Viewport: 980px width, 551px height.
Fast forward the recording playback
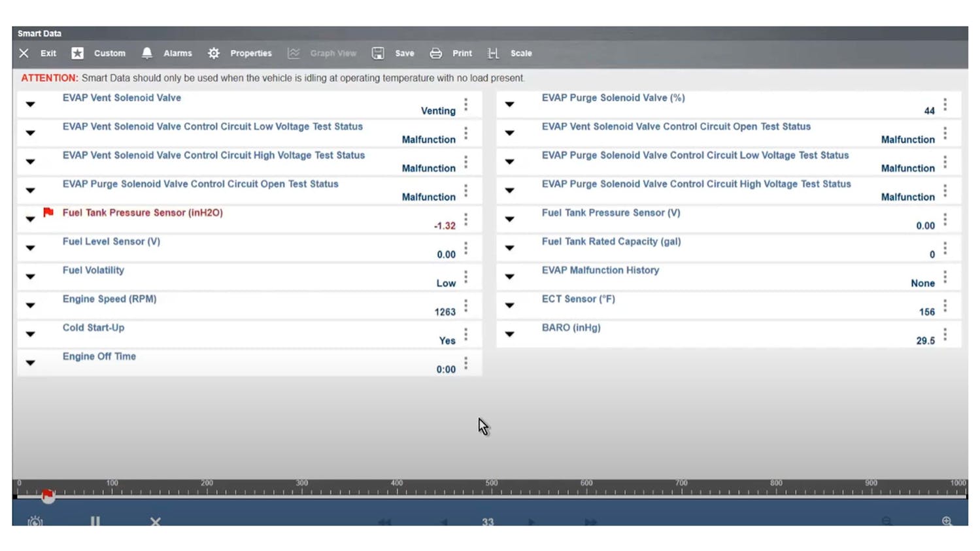coord(590,522)
